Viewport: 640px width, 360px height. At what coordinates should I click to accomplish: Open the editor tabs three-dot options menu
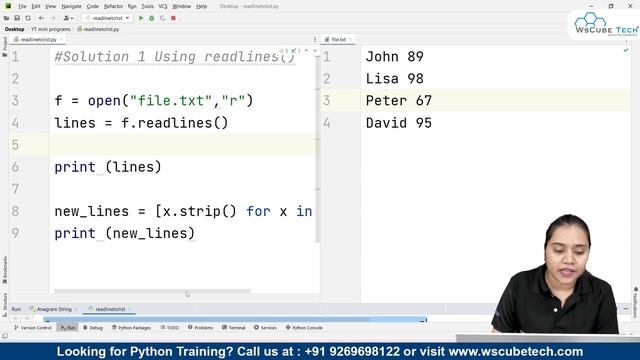[x=315, y=40]
